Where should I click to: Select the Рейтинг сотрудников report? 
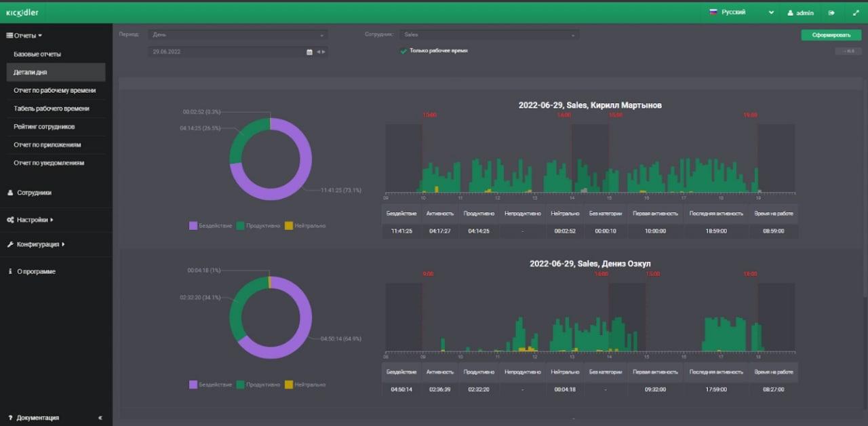pos(44,126)
